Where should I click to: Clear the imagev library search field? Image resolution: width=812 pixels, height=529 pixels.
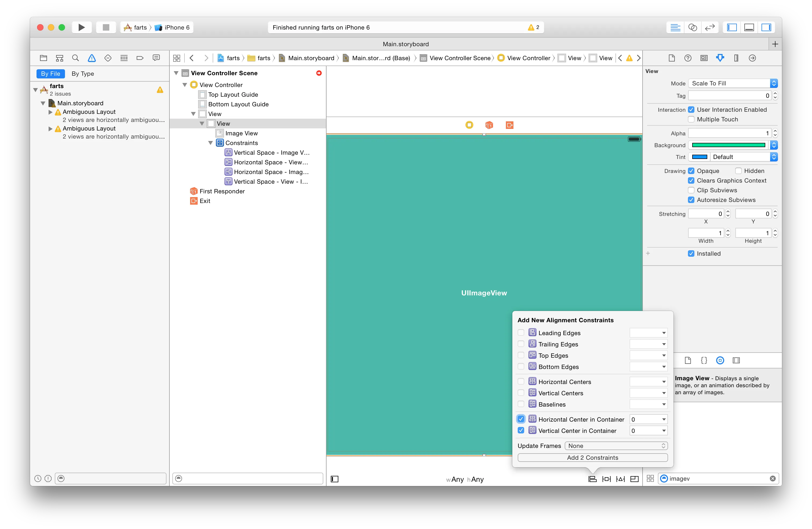click(773, 479)
